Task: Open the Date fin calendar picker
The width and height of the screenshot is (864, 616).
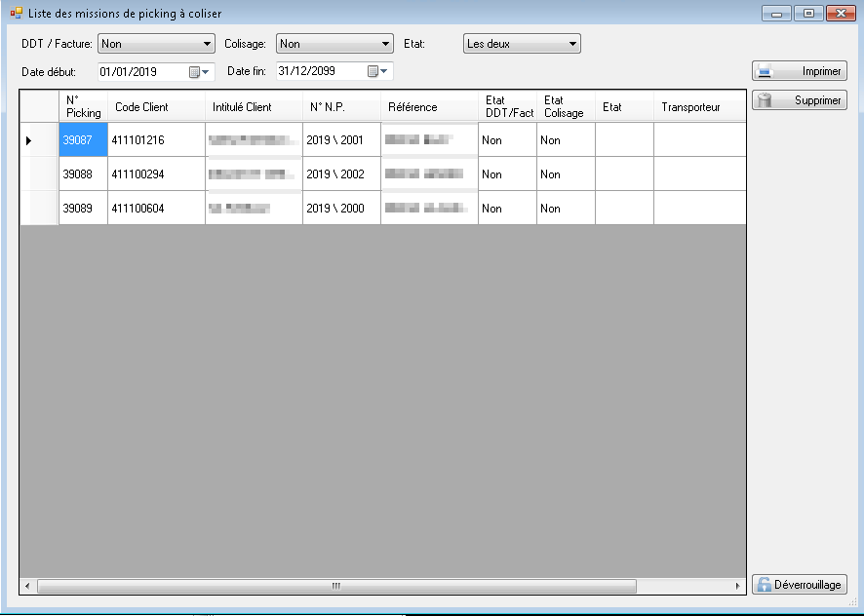Action: 378,71
